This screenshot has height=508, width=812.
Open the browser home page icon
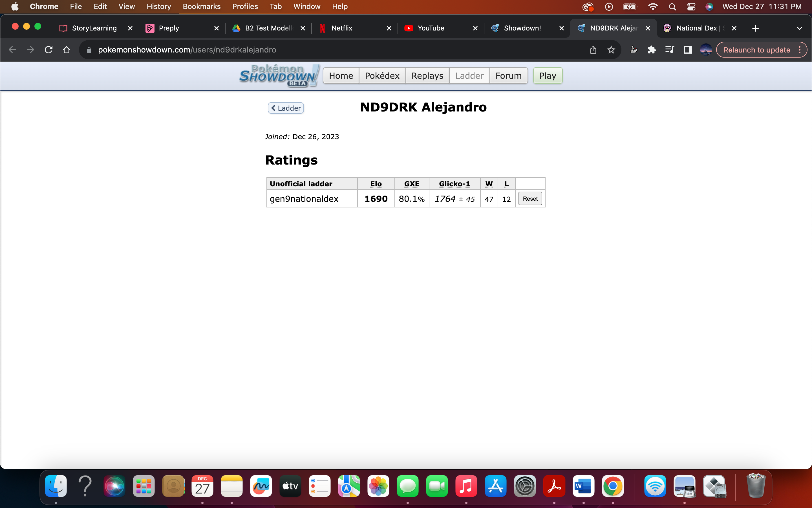(x=67, y=50)
